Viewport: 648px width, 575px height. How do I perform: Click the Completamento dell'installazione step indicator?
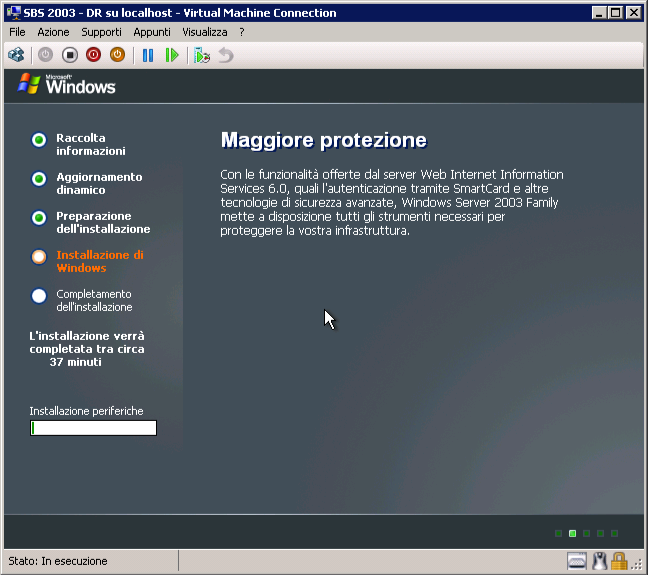coord(39,296)
